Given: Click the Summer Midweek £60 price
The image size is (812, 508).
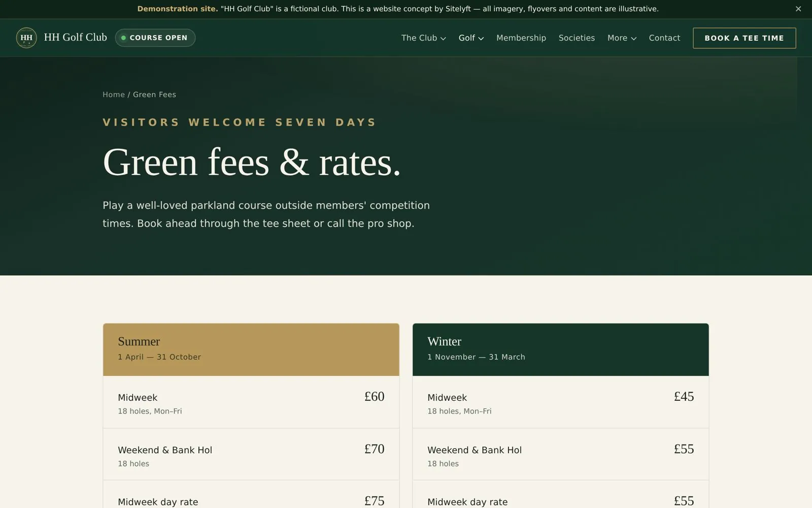Looking at the screenshot, I should coord(375,397).
